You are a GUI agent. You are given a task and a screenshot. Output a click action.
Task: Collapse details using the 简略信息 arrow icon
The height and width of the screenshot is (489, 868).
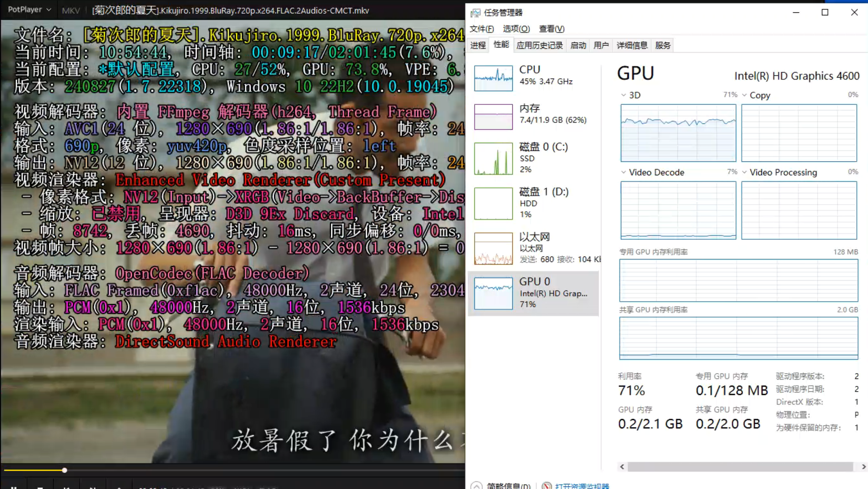click(476, 486)
